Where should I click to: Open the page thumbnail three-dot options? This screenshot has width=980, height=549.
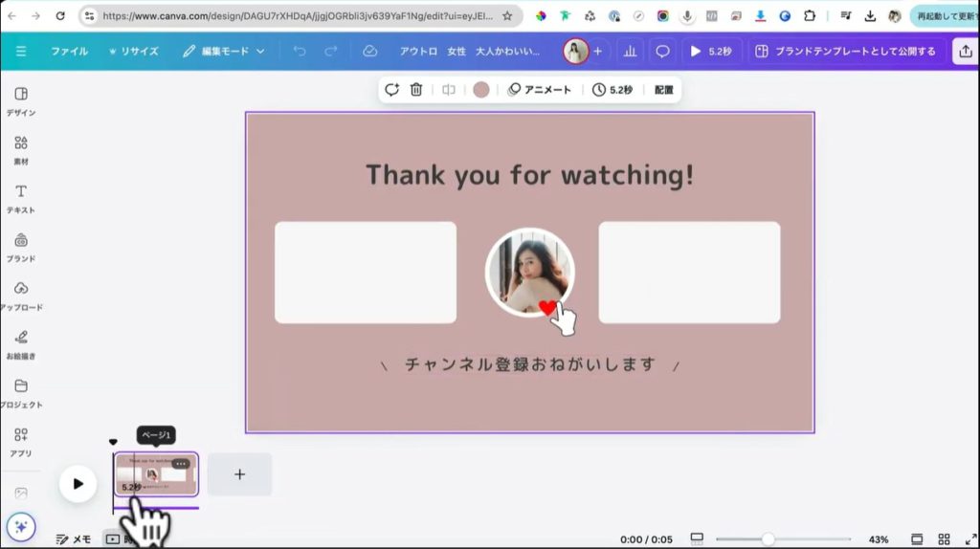pyautogui.click(x=181, y=464)
